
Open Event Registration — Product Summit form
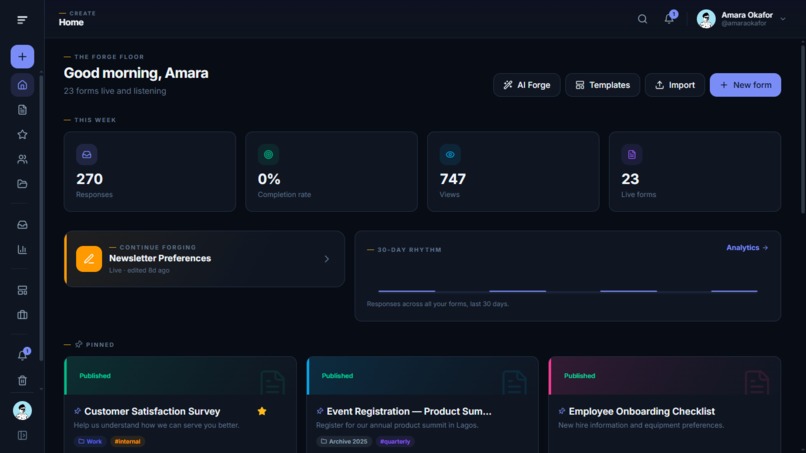click(x=409, y=411)
